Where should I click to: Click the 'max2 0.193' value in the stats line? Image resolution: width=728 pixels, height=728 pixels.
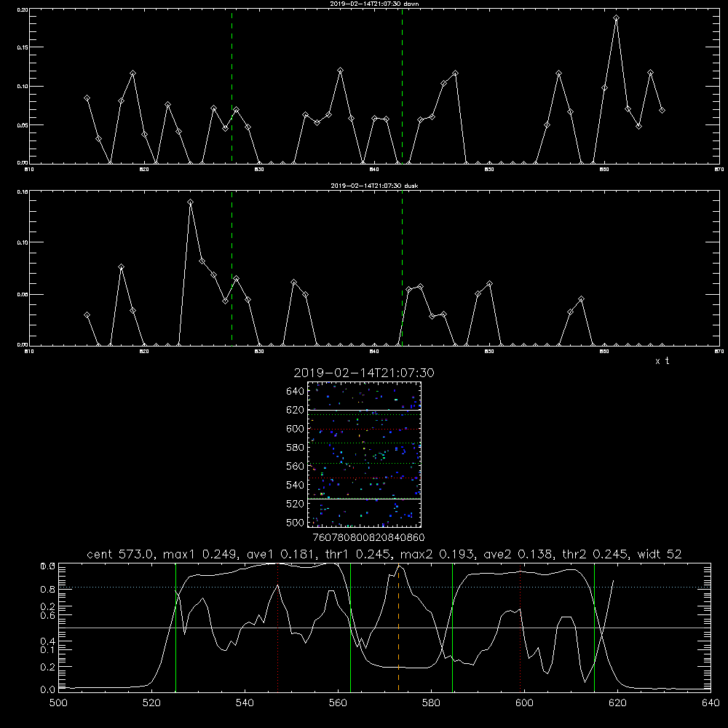[438, 554]
